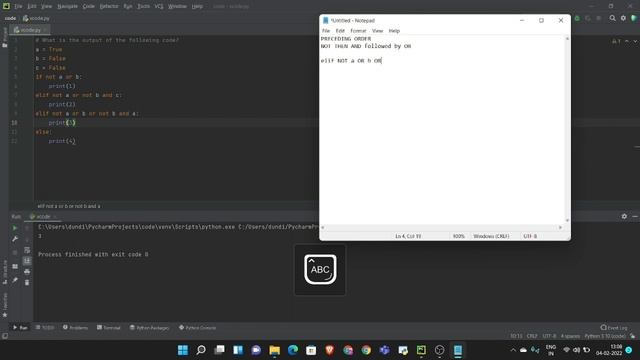The width and height of the screenshot is (640, 360).
Task: Click the toggle tool windows icon at bottom-left corner
Action: (4, 336)
